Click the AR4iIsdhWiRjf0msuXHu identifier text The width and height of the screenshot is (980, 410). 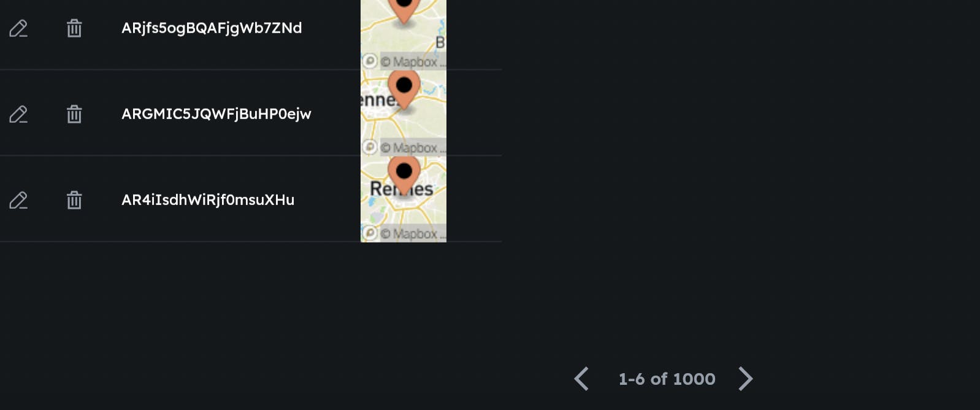click(208, 200)
